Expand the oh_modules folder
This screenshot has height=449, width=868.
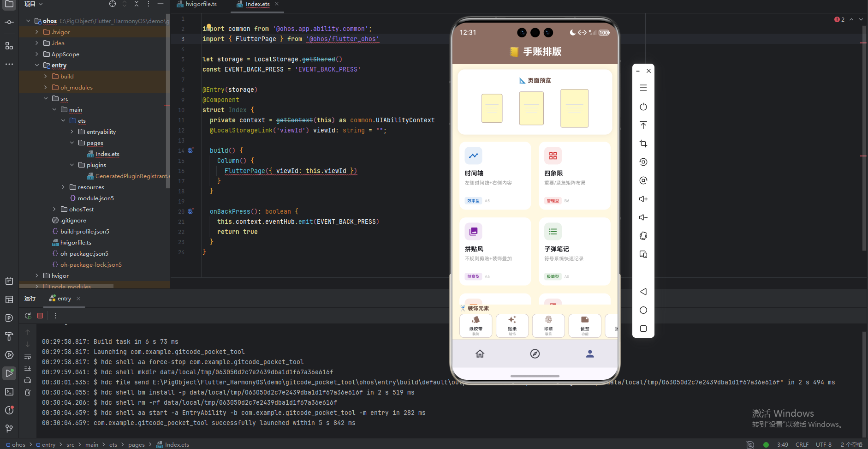tap(46, 88)
